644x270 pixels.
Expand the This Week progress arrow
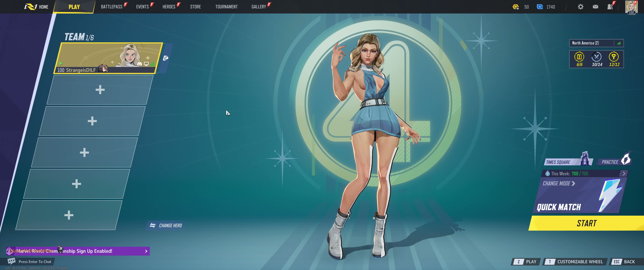[x=623, y=173]
